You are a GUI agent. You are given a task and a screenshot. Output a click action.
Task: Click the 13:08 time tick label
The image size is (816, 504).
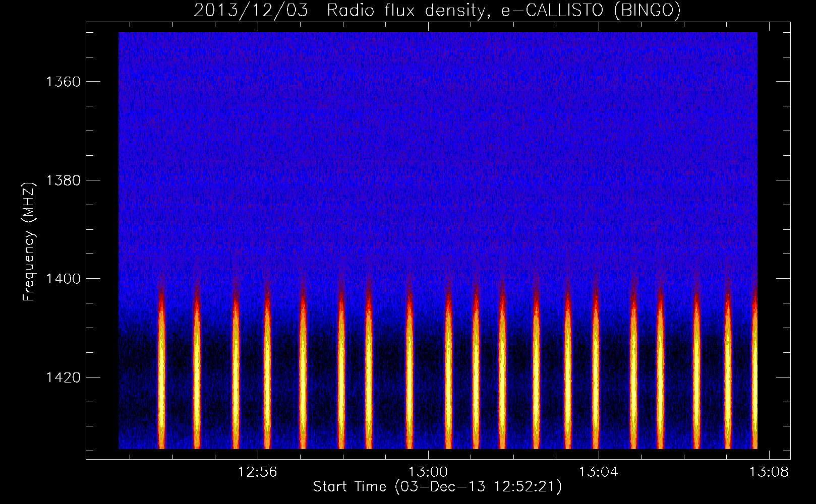(769, 472)
